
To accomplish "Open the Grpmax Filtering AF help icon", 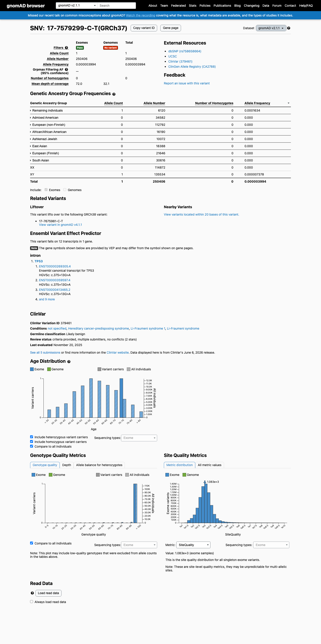I will coord(67,69).
